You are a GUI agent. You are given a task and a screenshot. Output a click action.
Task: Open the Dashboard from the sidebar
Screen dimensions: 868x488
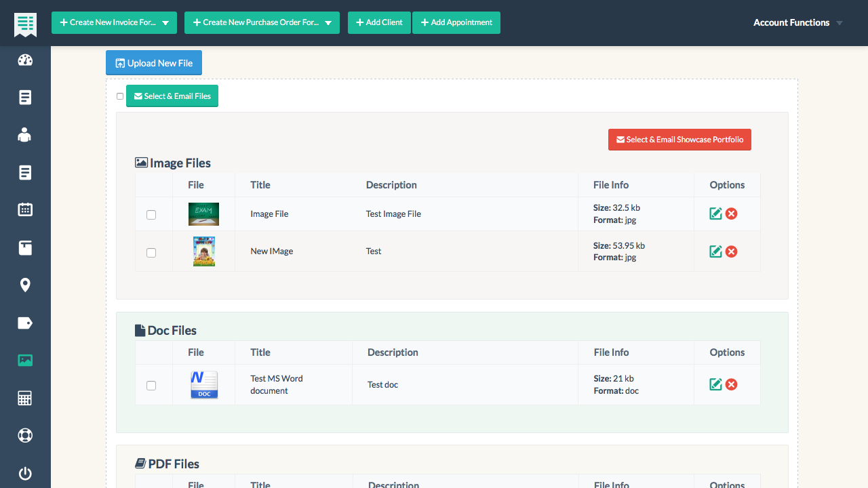pyautogui.click(x=25, y=60)
